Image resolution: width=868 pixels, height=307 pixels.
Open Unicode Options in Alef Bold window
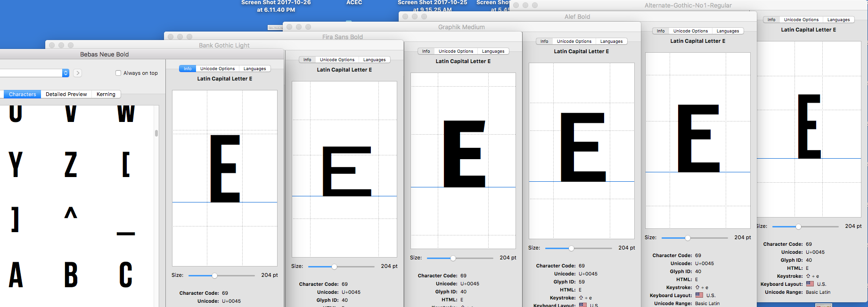(x=690, y=31)
